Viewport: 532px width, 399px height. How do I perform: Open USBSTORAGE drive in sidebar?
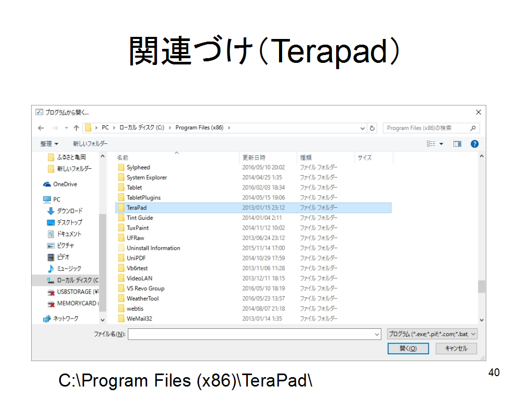77,292
